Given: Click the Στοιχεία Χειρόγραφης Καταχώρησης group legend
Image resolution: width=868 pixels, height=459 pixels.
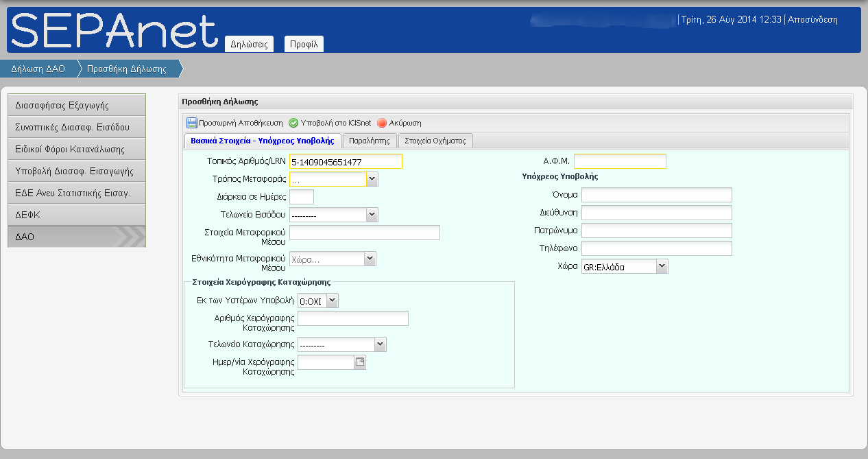Looking at the screenshot, I should tap(262, 282).
